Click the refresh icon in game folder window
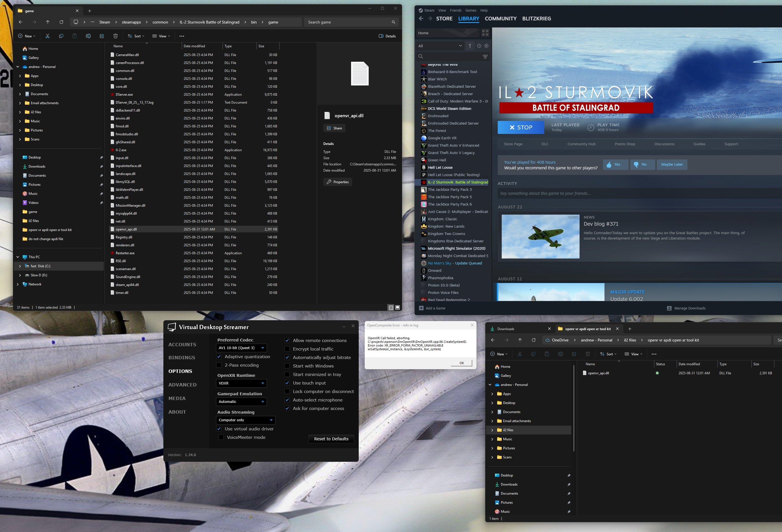Screen dimensions: 782x532 (61, 22)
